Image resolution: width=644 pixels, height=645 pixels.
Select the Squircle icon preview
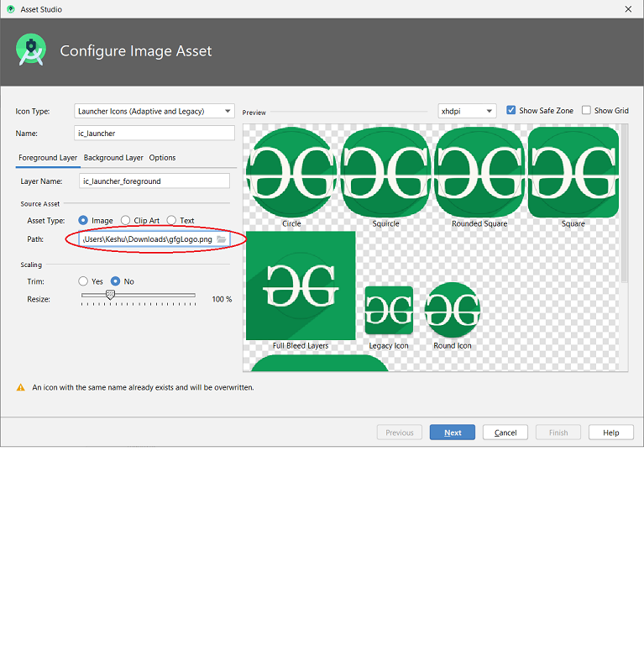point(385,172)
